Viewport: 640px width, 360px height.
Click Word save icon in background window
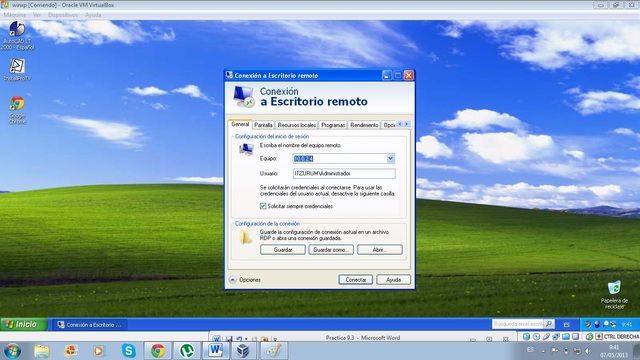pyautogui.click(x=229, y=339)
